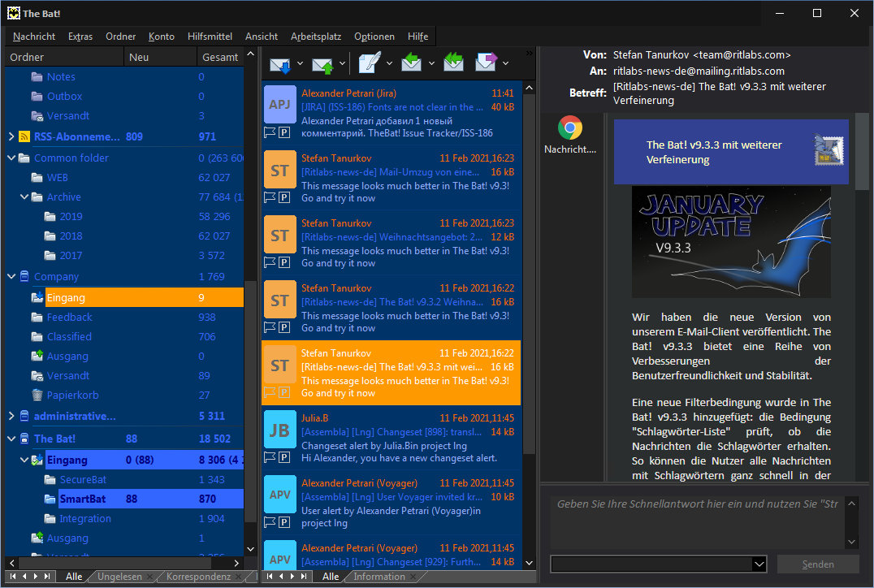Viewport: 874px width, 588px height.
Task: Click the JB avatar of Julia.B message
Action: coord(279,430)
